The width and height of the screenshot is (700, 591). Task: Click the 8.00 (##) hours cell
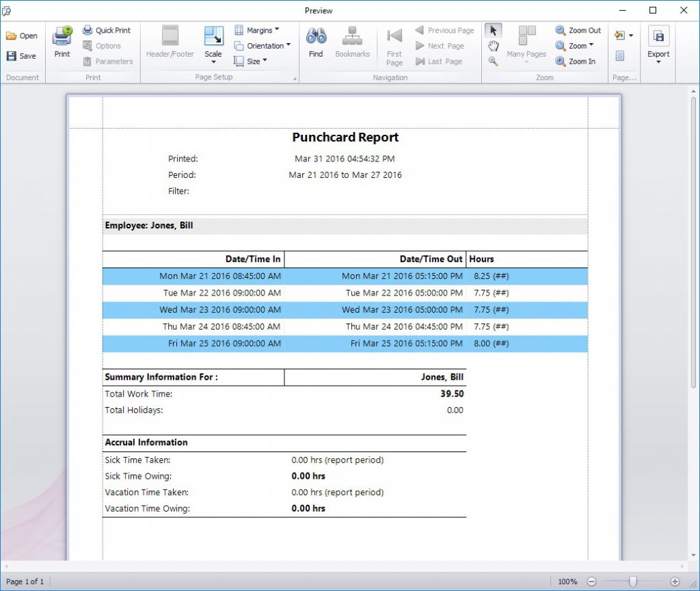point(491,343)
